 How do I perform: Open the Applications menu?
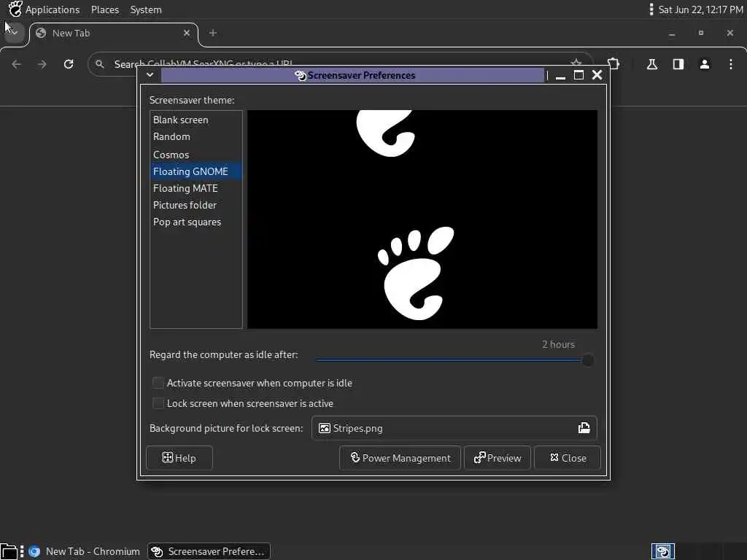click(53, 9)
